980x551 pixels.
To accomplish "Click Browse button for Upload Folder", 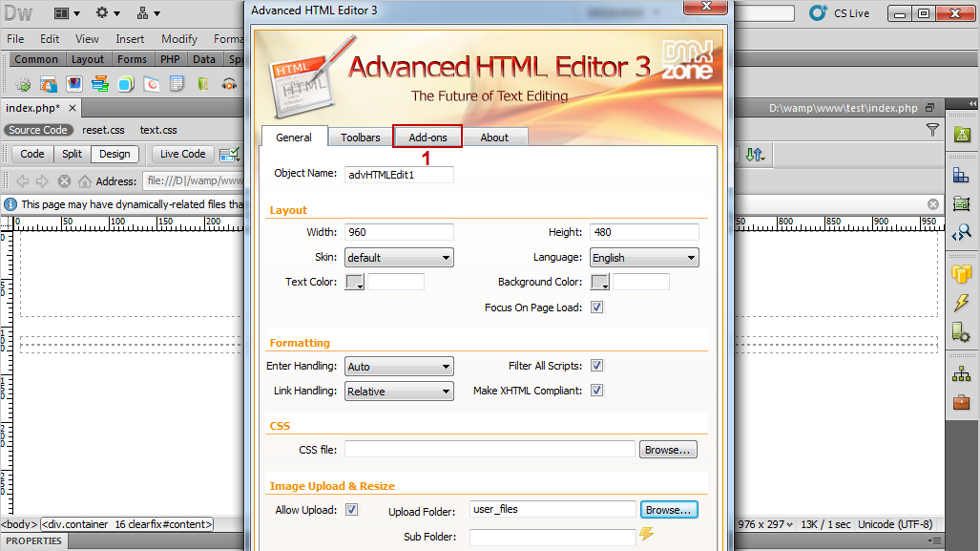I will tap(669, 510).
